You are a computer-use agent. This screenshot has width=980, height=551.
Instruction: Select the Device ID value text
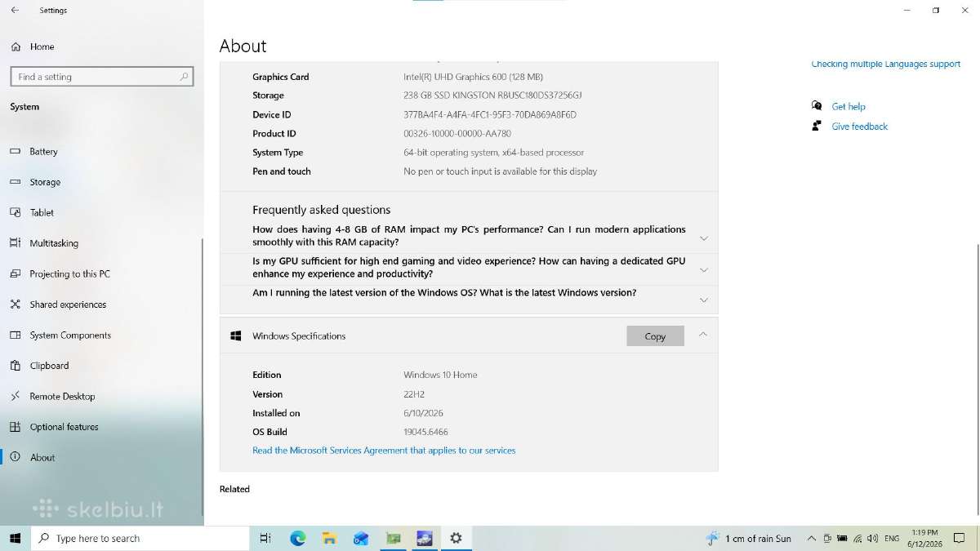(x=490, y=115)
